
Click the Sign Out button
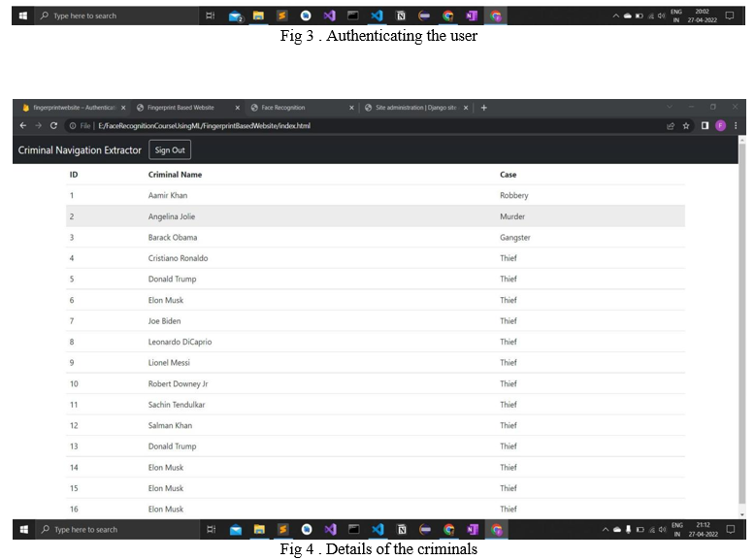point(170,149)
